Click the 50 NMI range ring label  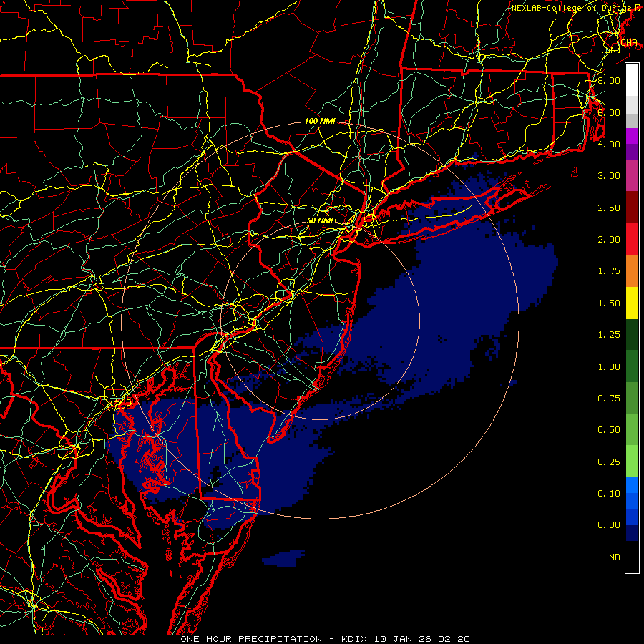click(x=320, y=220)
